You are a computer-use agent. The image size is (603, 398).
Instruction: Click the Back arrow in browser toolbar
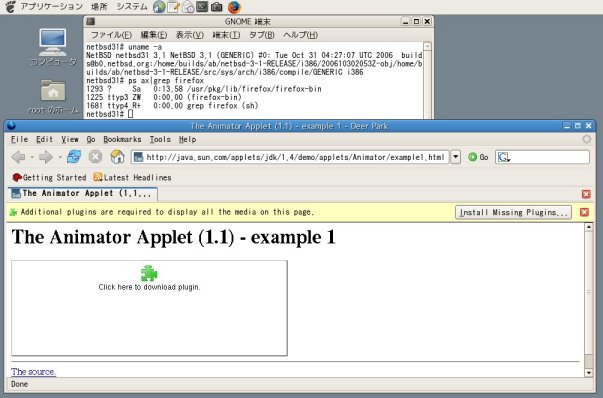(18, 157)
